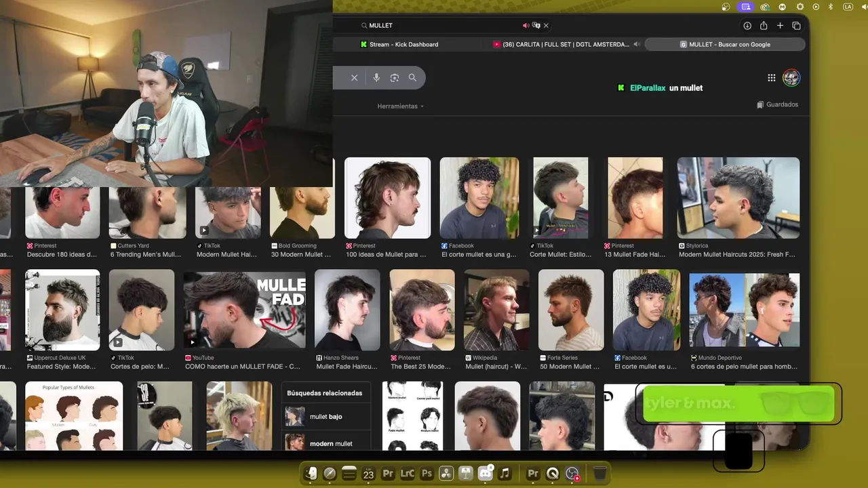Viewport: 868px width, 488px height.
Task: Open Trash in the Dock
Action: coord(600,474)
